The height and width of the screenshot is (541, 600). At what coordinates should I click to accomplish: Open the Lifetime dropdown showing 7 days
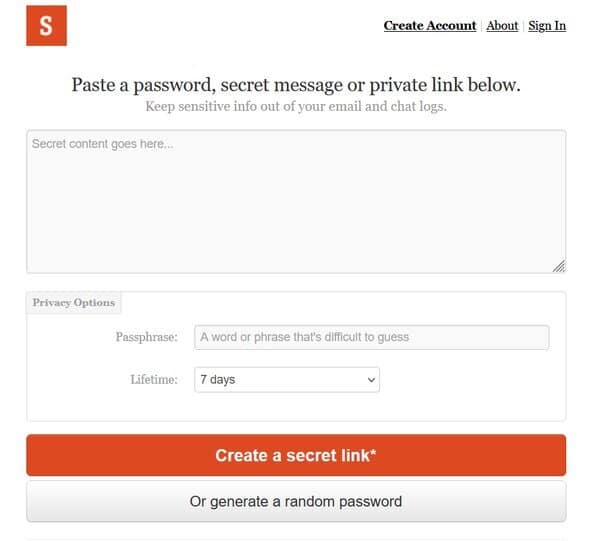pos(287,380)
